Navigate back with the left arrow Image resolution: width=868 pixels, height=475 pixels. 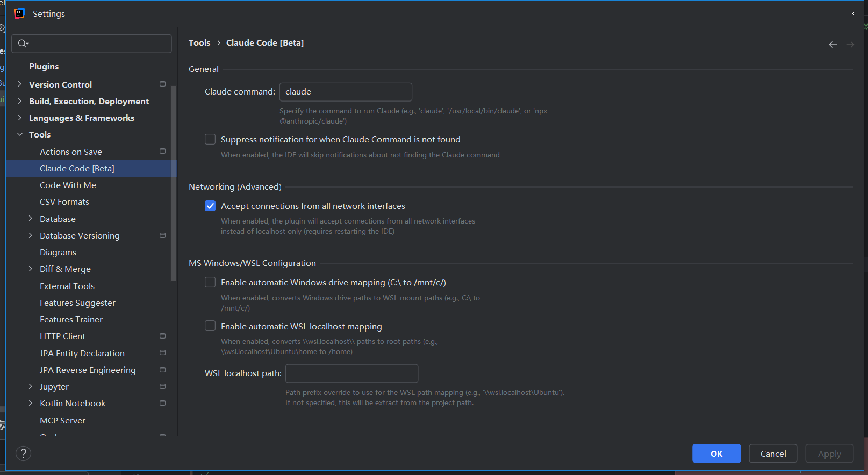(833, 45)
